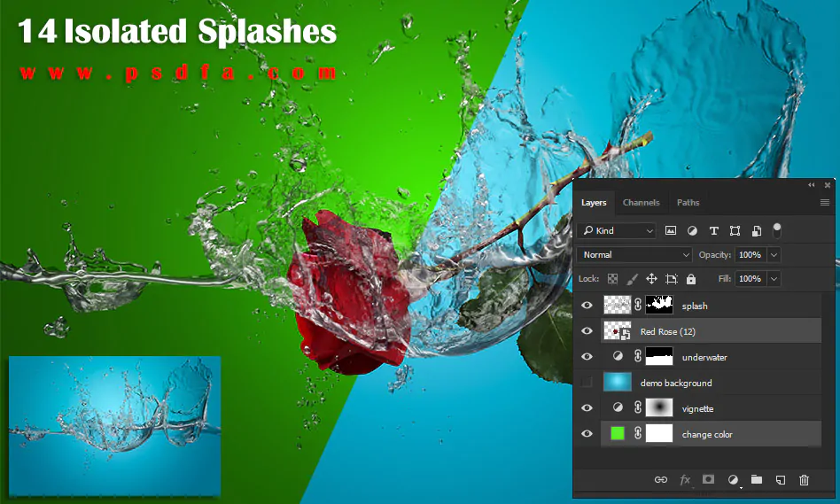Click adjustment icon of underwater layer
Image resolution: width=840 pixels, height=504 pixels.
pyautogui.click(x=618, y=356)
